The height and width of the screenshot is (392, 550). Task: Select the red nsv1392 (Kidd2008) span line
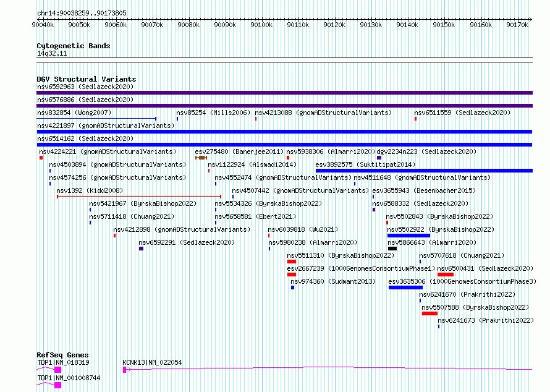pos(139,197)
